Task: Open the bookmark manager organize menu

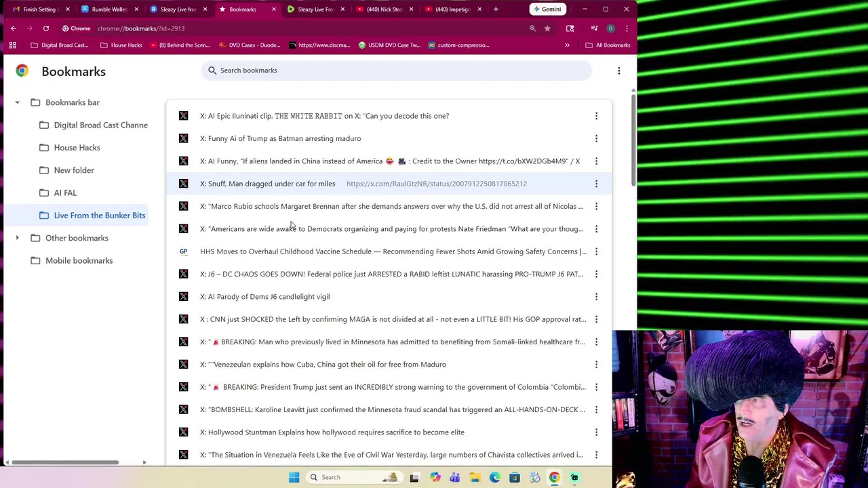Action: [x=618, y=70]
